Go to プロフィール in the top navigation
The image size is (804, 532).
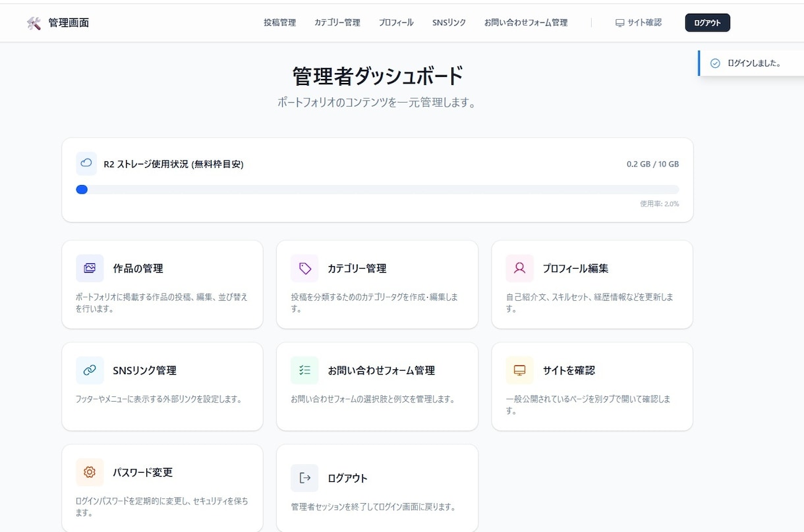click(x=396, y=23)
